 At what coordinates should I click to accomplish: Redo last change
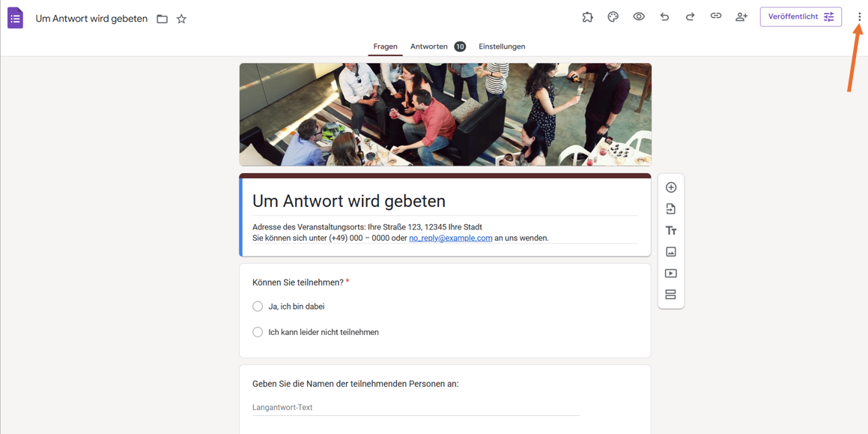click(691, 16)
